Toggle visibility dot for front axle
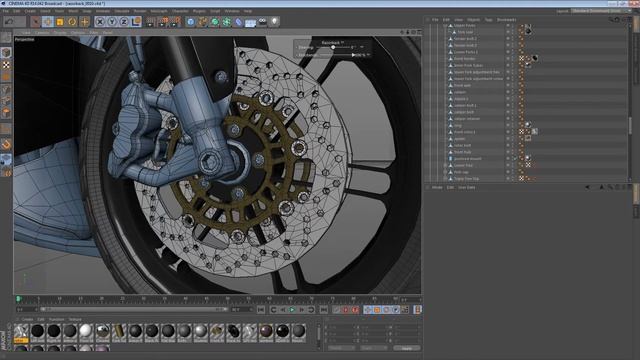640x360 pixels. 508,85
